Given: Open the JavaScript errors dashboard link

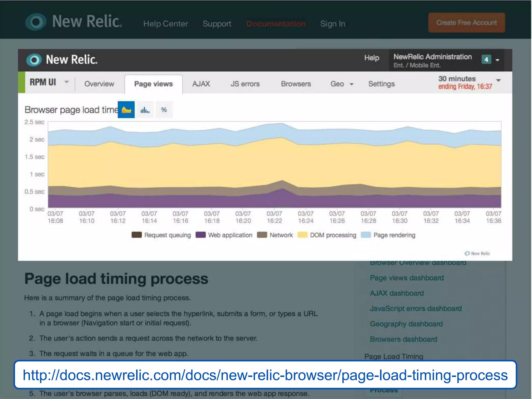Looking at the screenshot, I should pos(416,309).
